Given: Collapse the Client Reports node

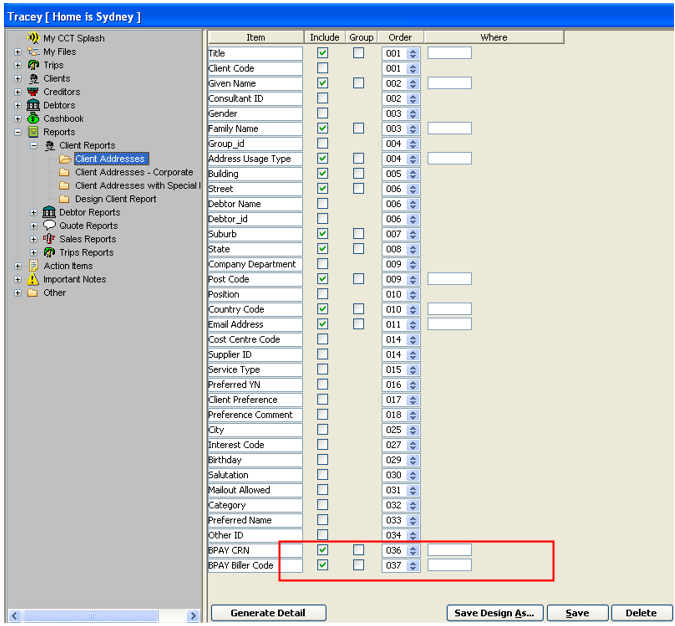Looking at the screenshot, I should point(34,146).
